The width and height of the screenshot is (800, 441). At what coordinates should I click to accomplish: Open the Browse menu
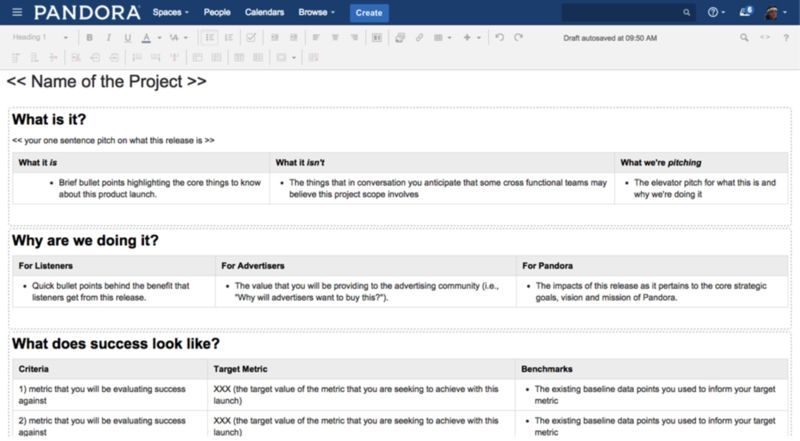coord(316,12)
